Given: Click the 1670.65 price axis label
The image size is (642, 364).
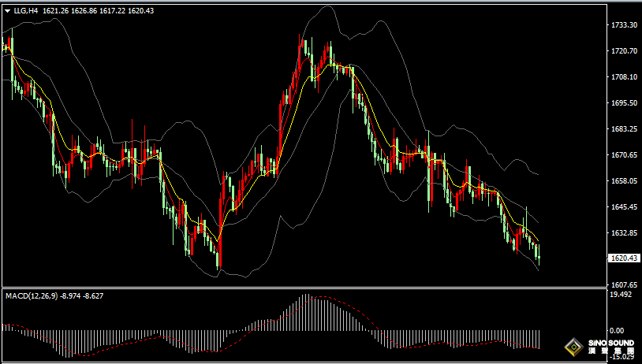Looking at the screenshot, I should pyautogui.click(x=624, y=155).
